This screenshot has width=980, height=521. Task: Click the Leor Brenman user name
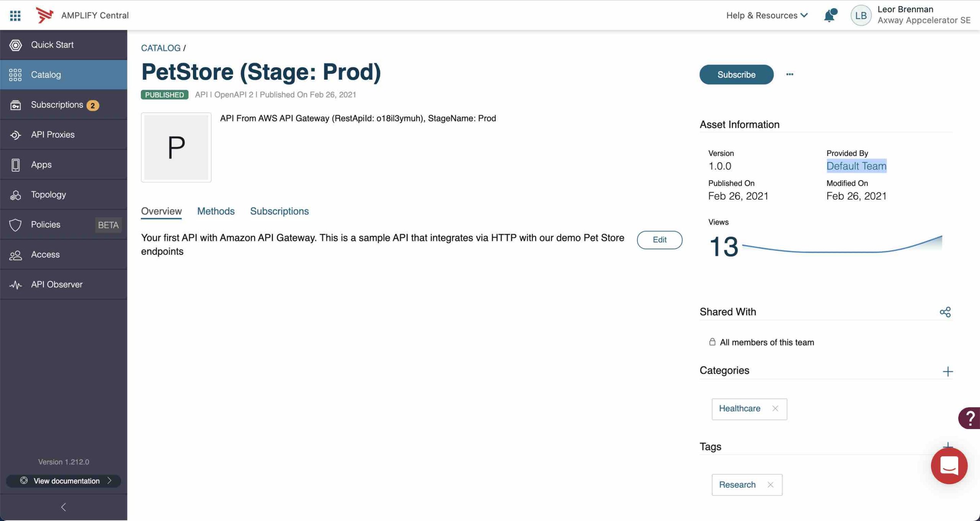(x=905, y=9)
